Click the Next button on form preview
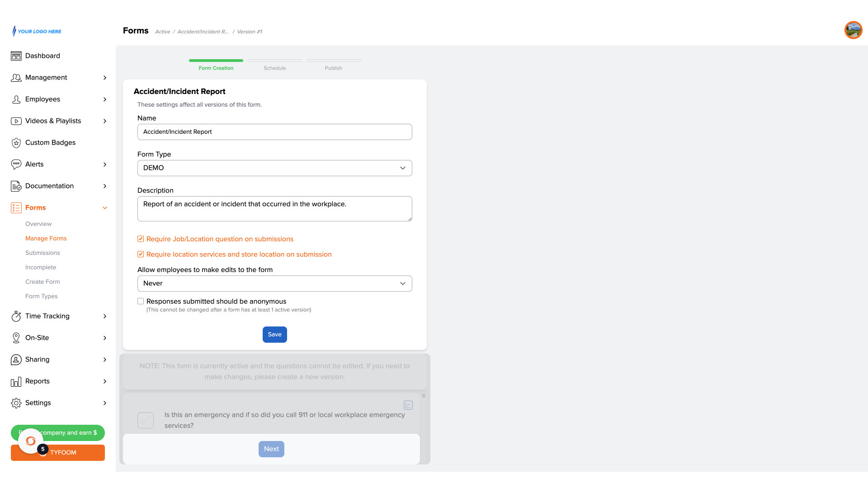Viewport: 868px width, 488px height. [271, 449]
